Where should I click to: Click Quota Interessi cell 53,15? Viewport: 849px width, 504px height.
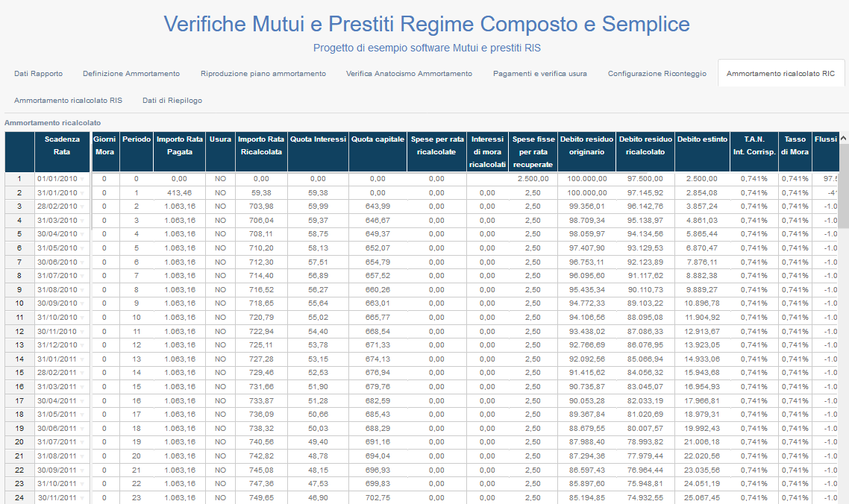pos(318,359)
